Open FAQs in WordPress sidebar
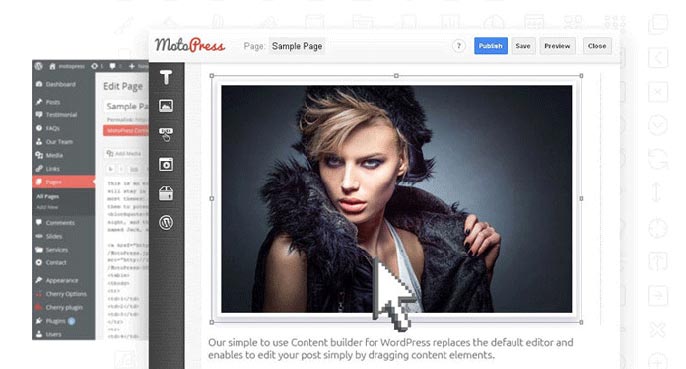This screenshot has height=369, width=686. coord(52,128)
